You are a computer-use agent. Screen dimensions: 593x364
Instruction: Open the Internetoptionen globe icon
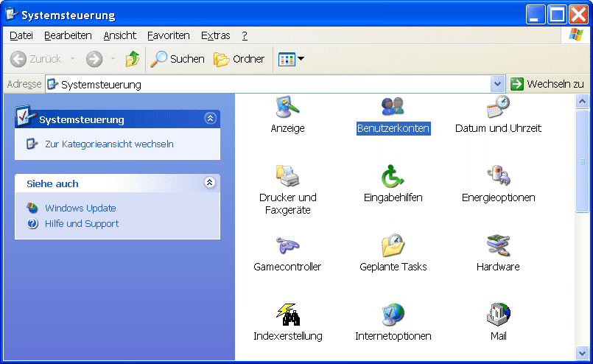393,315
